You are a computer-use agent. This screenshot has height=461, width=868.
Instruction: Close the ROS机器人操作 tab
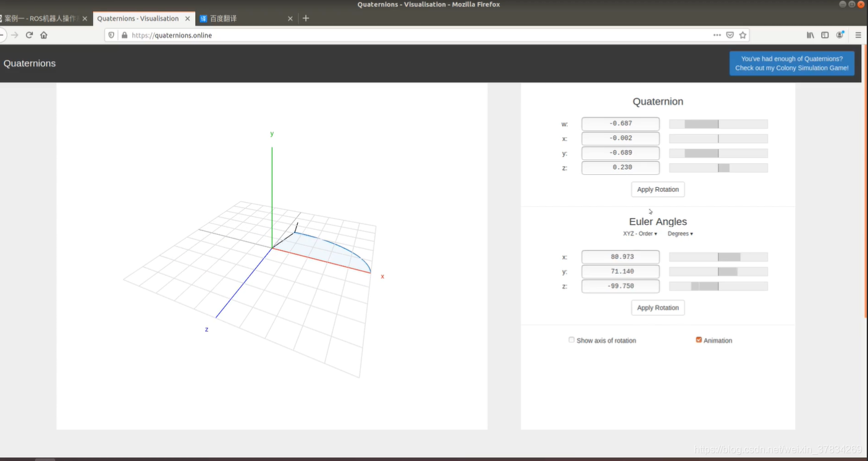pyautogui.click(x=85, y=19)
